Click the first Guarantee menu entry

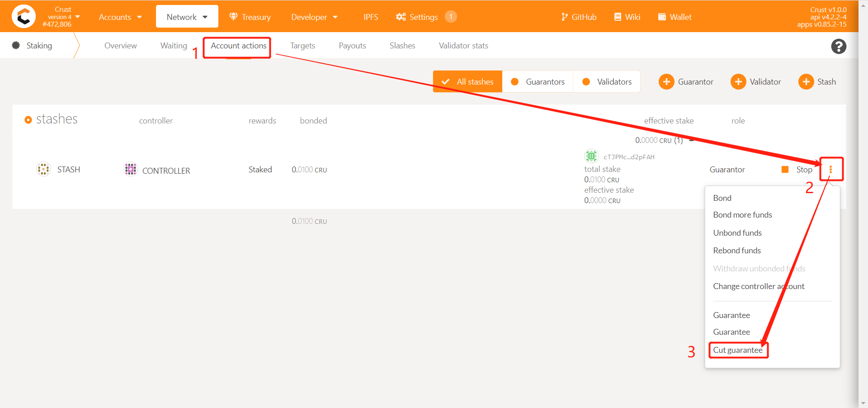pyautogui.click(x=731, y=315)
